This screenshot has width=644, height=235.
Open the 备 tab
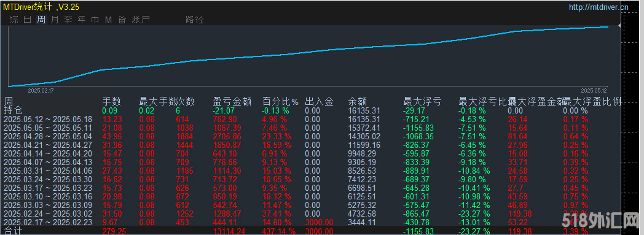click(122, 20)
